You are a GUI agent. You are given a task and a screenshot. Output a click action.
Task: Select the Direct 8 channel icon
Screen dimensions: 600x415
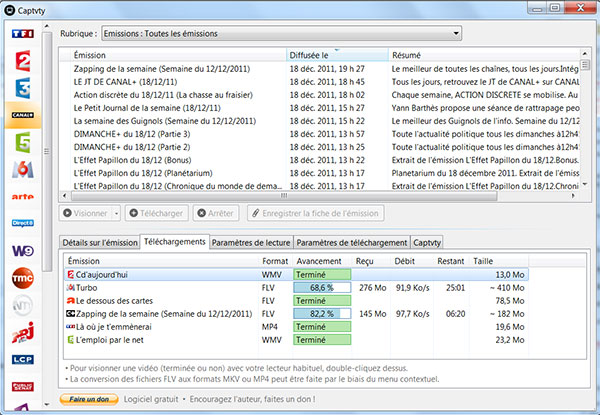tap(23, 223)
